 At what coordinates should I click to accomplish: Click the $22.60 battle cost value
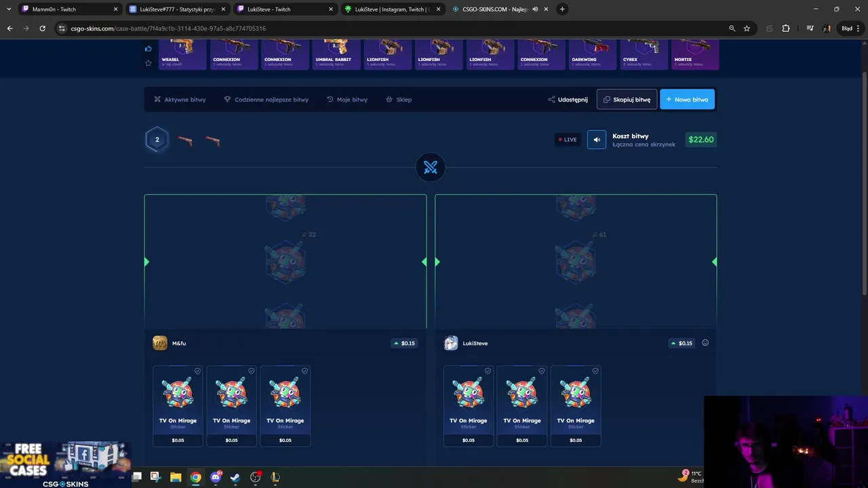pyautogui.click(x=701, y=140)
